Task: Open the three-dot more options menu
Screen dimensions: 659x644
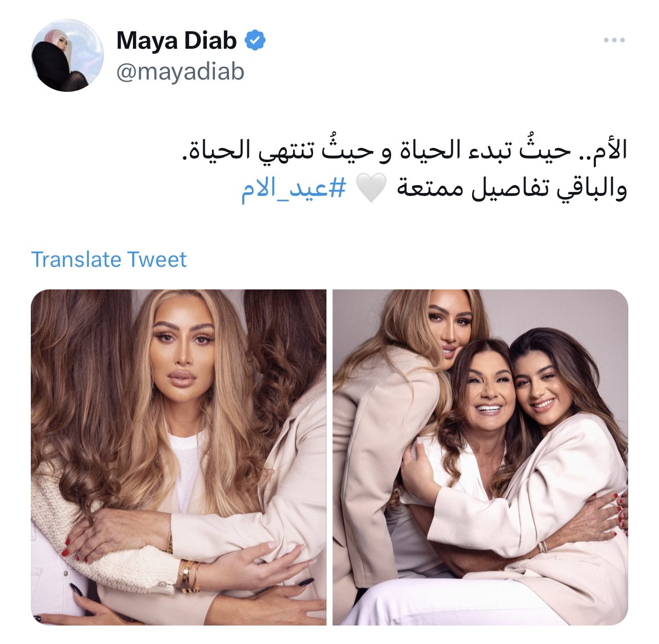Action: coord(614,40)
